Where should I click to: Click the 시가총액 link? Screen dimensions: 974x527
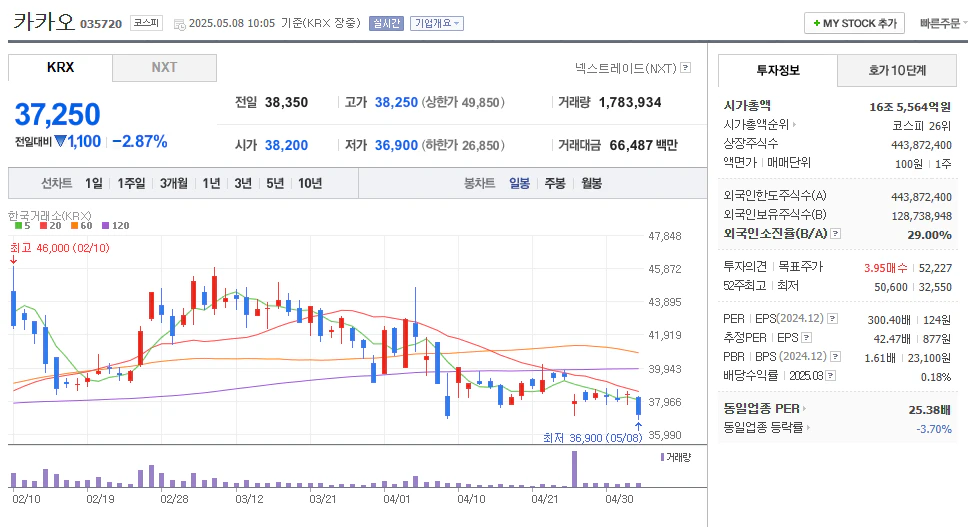(747, 106)
